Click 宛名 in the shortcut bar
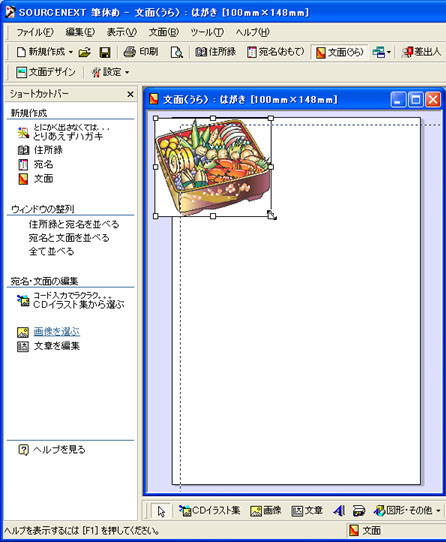Viewport: 446px width, 542px height. (x=44, y=164)
